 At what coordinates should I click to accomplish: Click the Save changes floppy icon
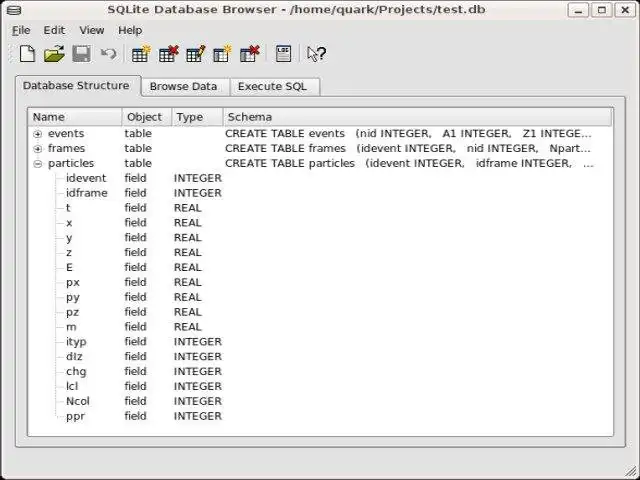(x=81, y=54)
